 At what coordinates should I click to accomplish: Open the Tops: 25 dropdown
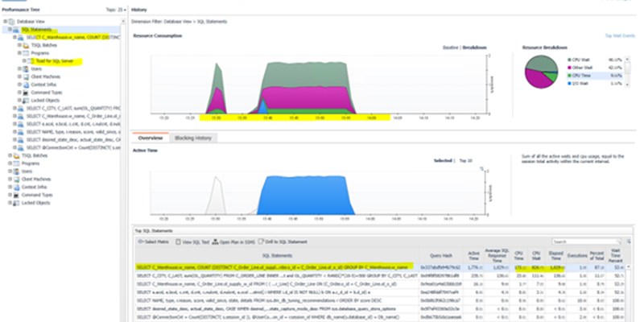coord(116,10)
